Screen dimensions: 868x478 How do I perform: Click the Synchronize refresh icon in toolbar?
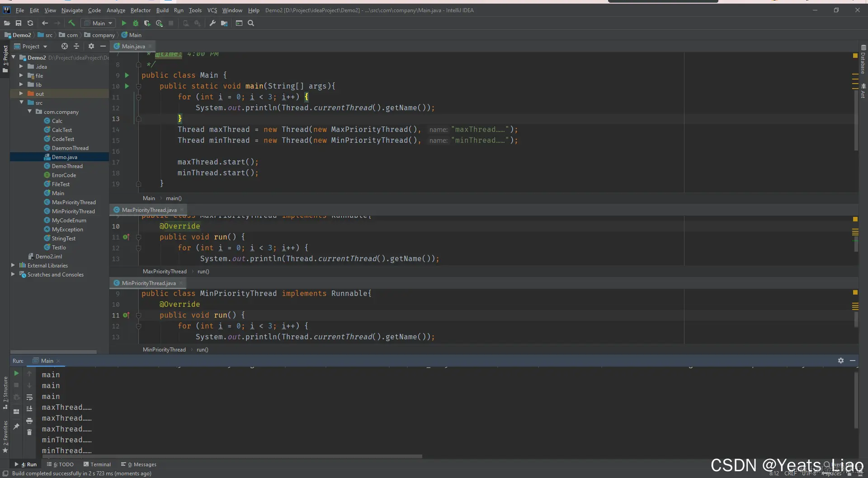30,23
